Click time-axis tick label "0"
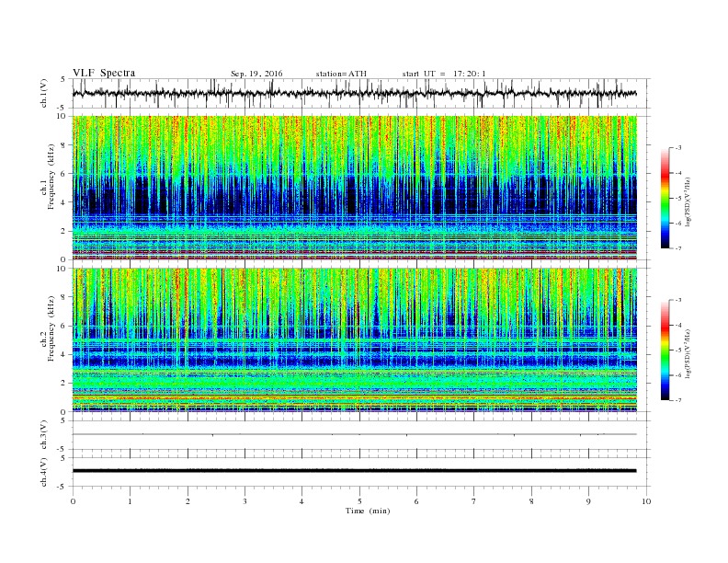The width and height of the screenshot is (728, 563). point(73,501)
